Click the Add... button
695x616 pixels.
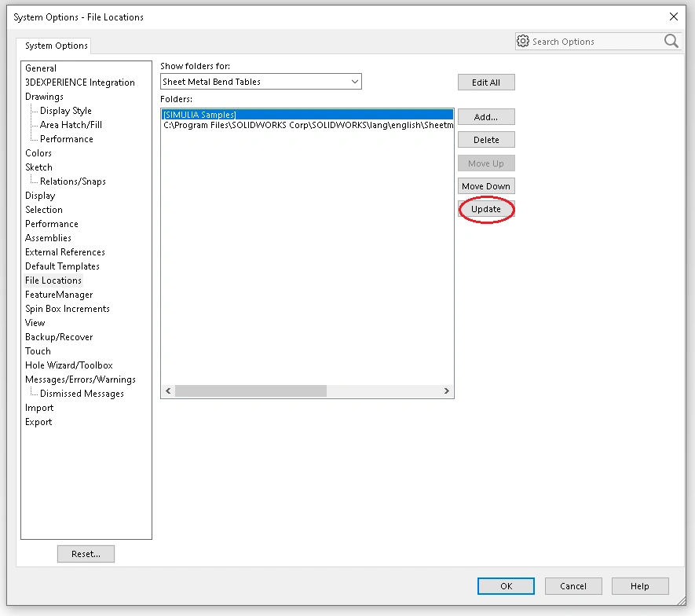[x=486, y=117]
